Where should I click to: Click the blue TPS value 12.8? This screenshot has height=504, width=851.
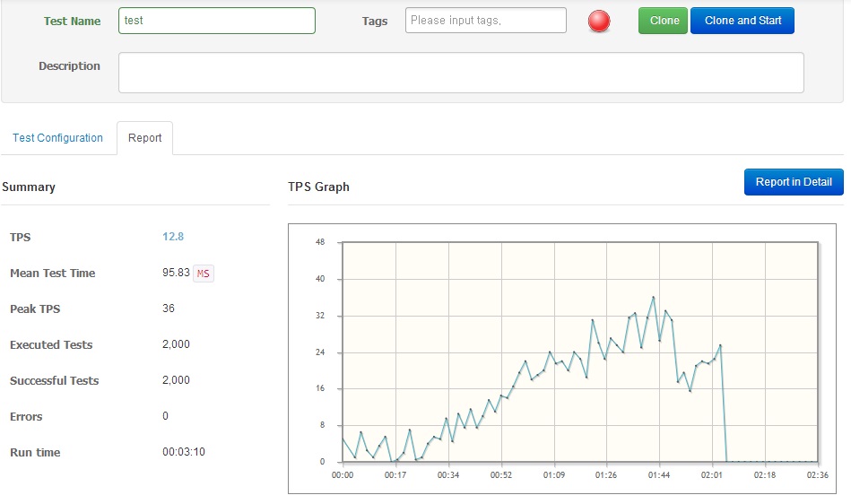(173, 237)
